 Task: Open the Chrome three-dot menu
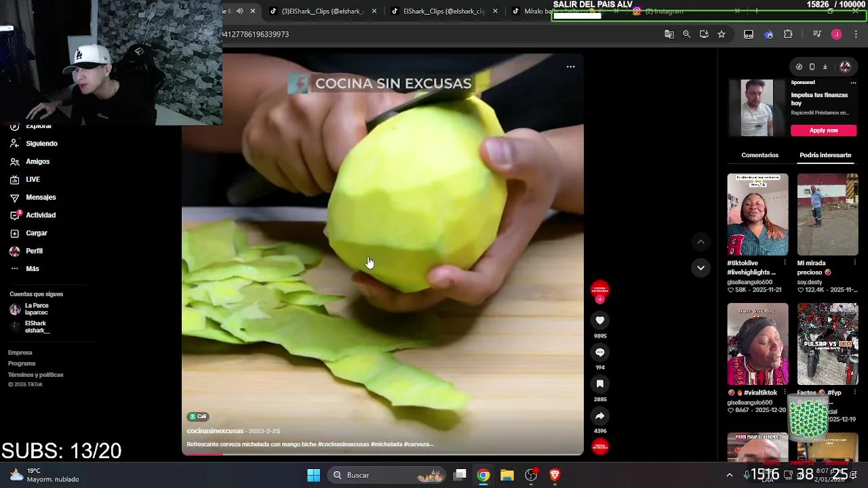tap(856, 34)
